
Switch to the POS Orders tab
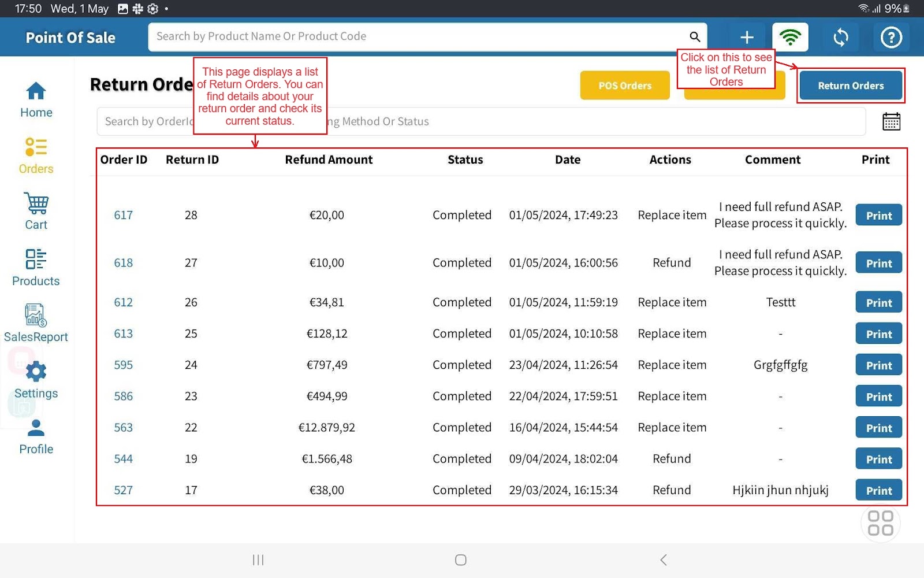[x=625, y=86]
